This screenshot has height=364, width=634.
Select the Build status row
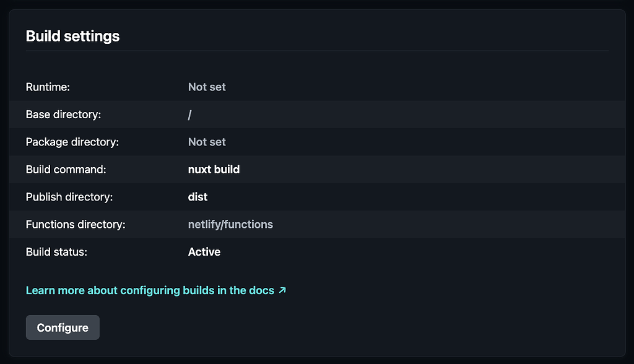pyautogui.click(x=317, y=251)
